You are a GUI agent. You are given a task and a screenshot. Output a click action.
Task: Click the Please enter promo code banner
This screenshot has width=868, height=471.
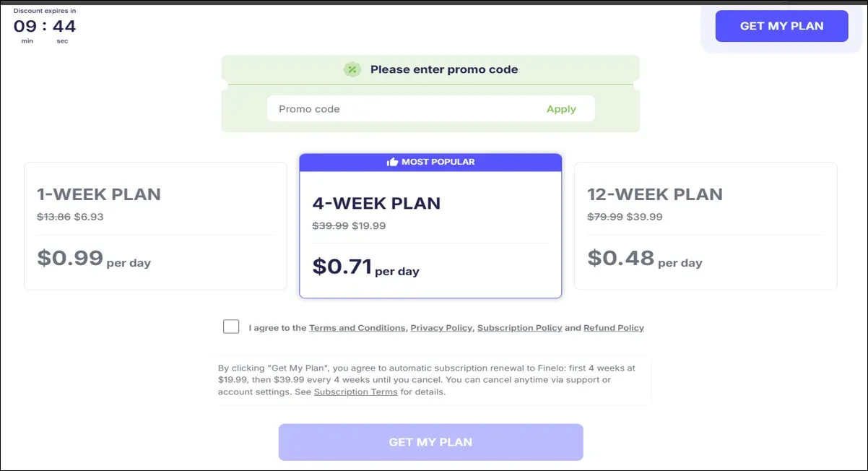point(443,69)
